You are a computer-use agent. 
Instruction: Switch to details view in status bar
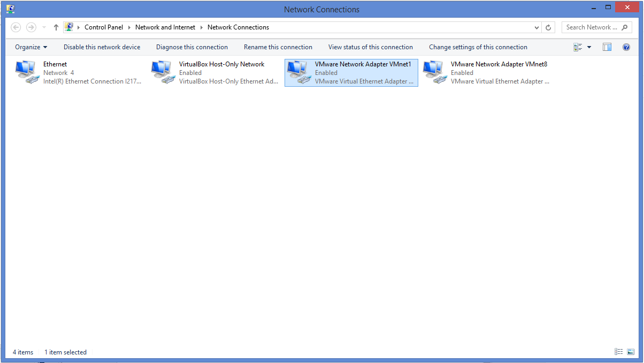coord(619,352)
